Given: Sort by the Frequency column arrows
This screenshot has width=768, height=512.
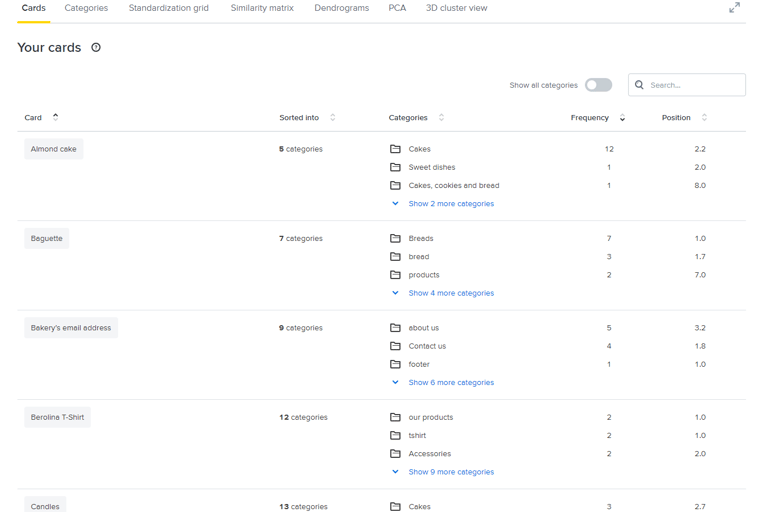Looking at the screenshot, I should pos(622,118).
